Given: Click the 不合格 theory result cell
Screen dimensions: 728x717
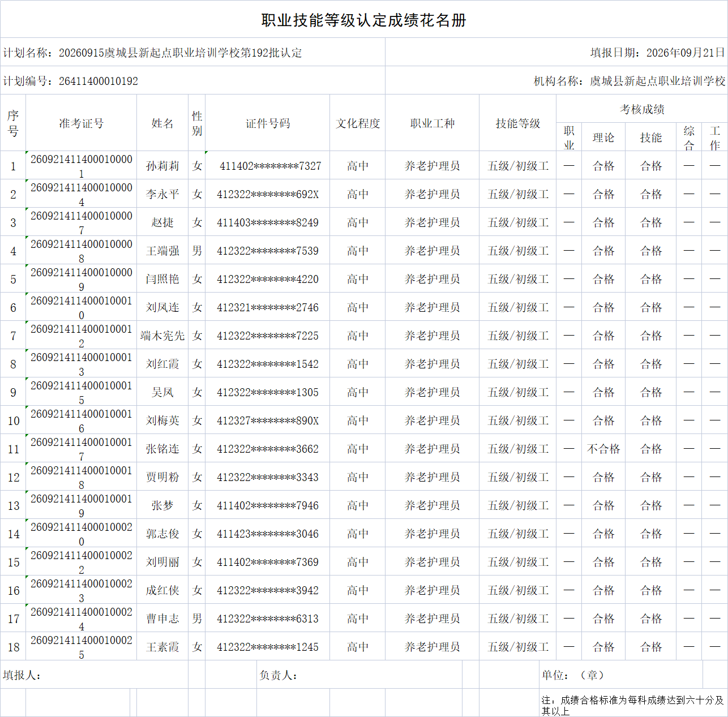Looking at the screenshot, I should tap(603, 449).
